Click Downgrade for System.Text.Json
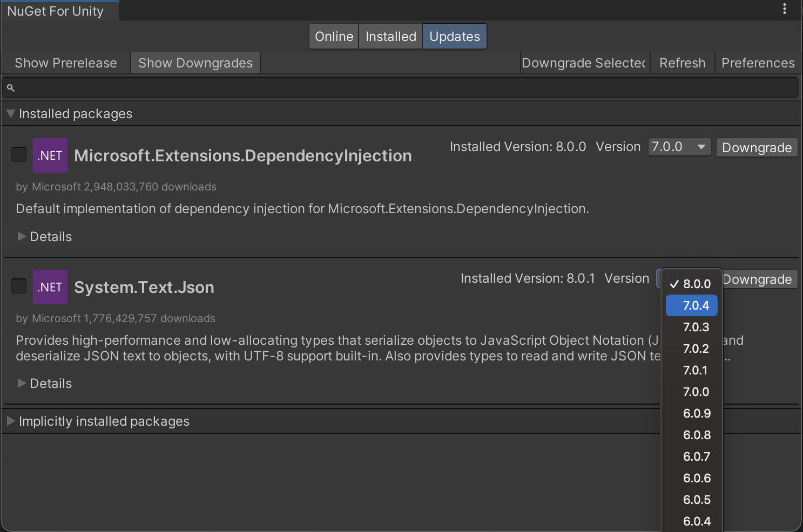Viewport: 803px width, 532px height. 759,279
